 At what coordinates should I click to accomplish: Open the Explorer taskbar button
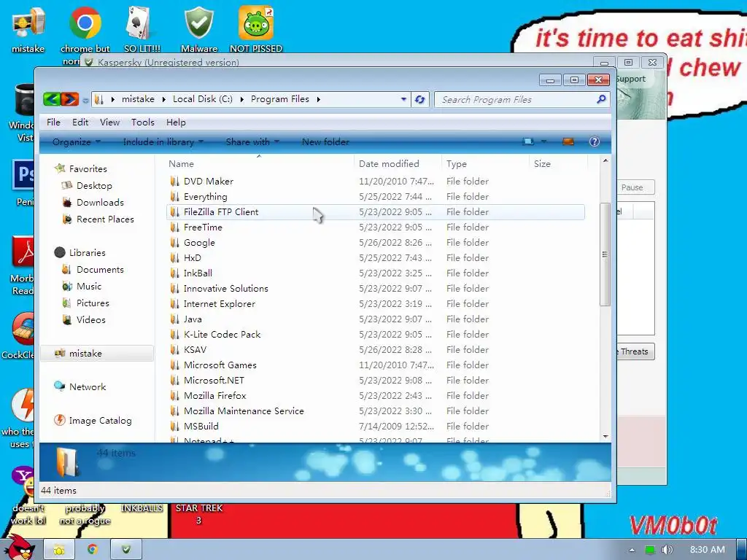[59, 550]
